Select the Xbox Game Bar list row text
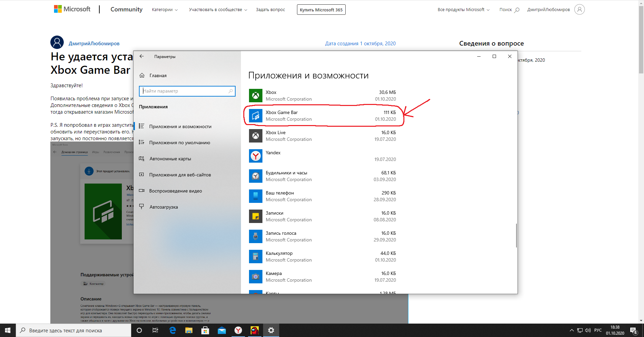 pos(282,112)
